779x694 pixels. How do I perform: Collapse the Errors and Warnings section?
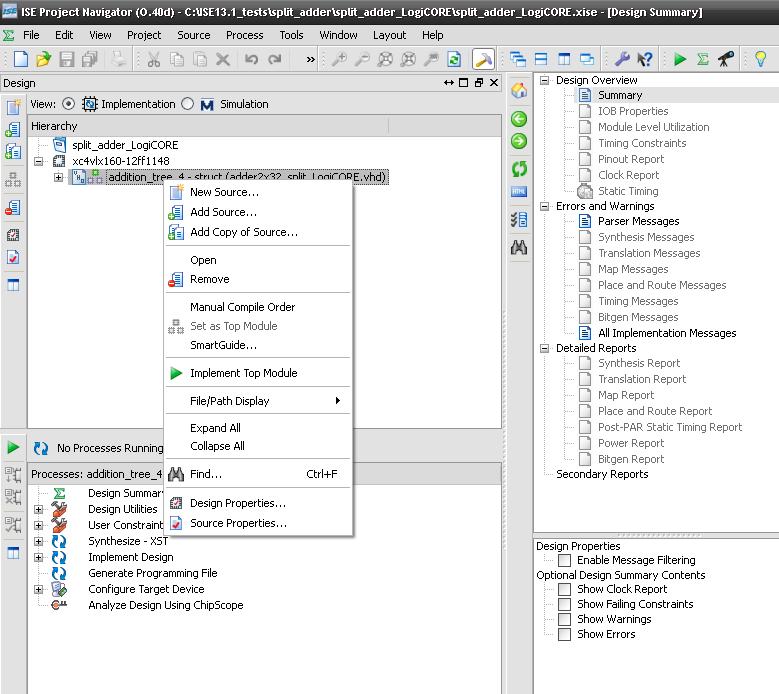coord(545,206)
